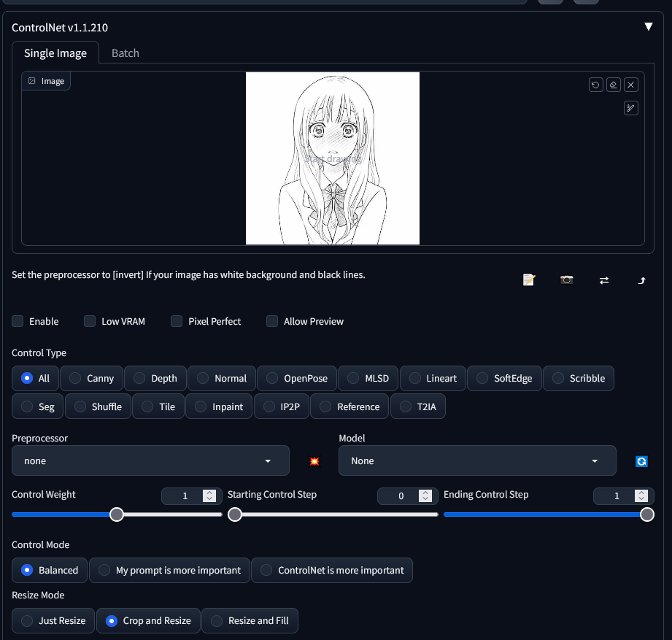
Task: Click the blue refresh models icon
Action: click(641, 460)
